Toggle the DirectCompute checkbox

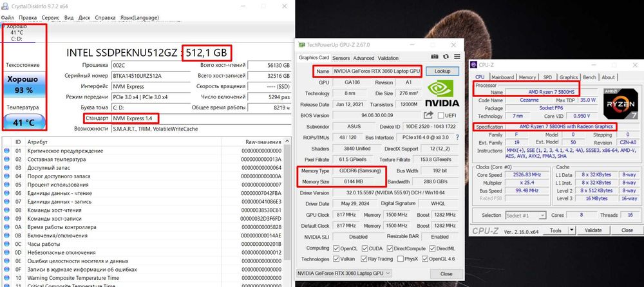click(390, 248)
